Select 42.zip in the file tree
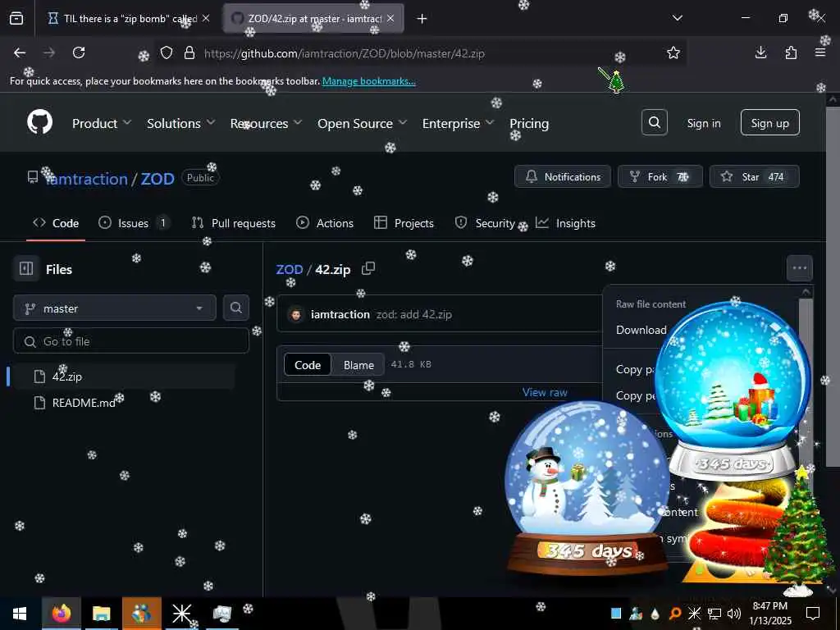840x630 pixels. coord(123,376)
